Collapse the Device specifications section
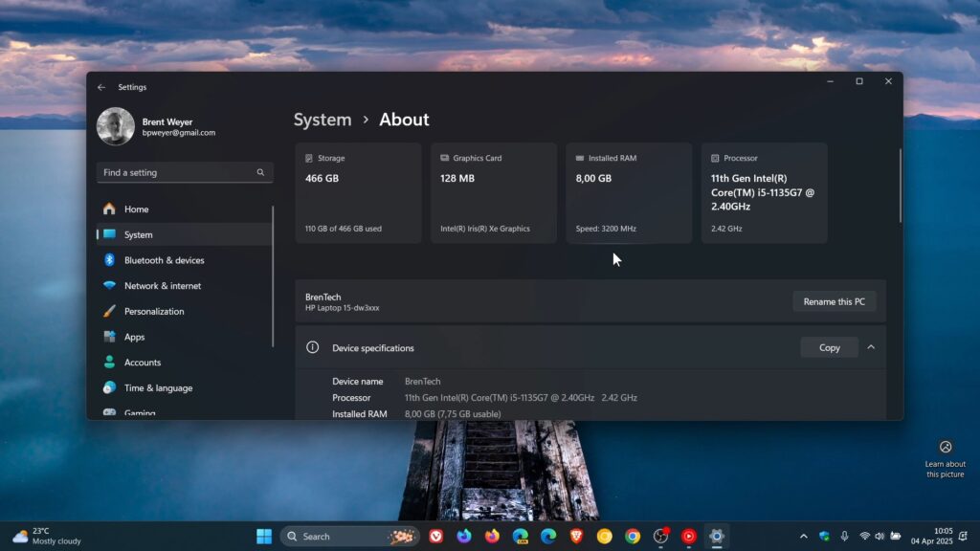 click(871, 347)
